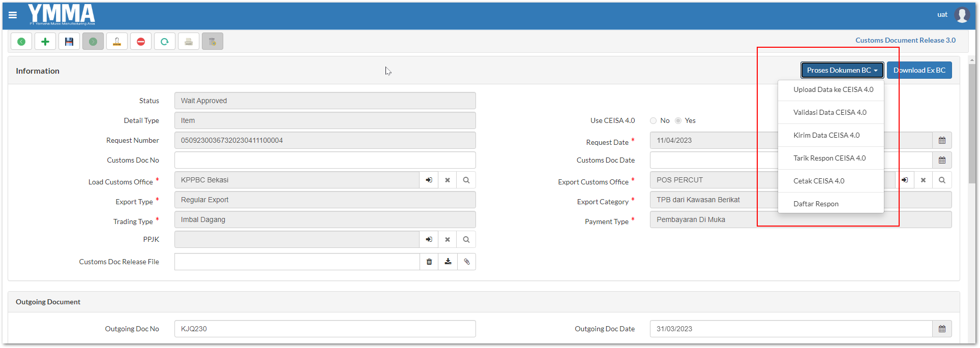Click the green back arrow toolbar icon
This screenshot has width=980, height=348.
click(x=21, y=42)
